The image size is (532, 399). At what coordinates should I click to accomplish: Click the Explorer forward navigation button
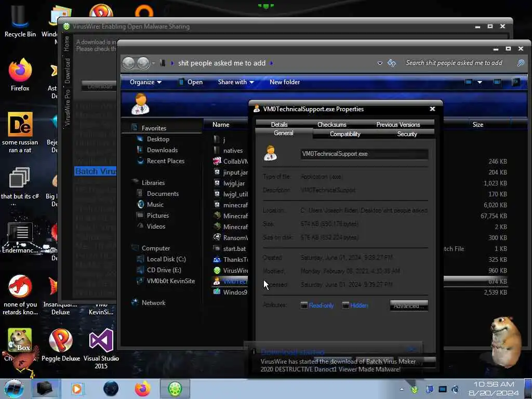click(x=143, y=63)
